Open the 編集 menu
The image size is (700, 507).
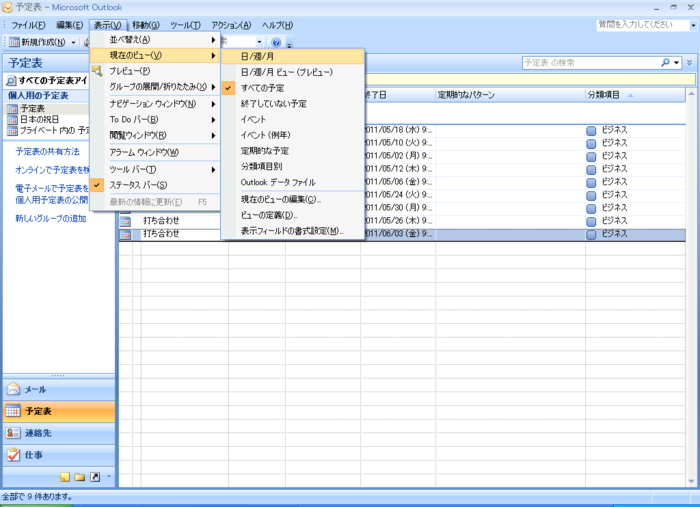coord(70,25)
